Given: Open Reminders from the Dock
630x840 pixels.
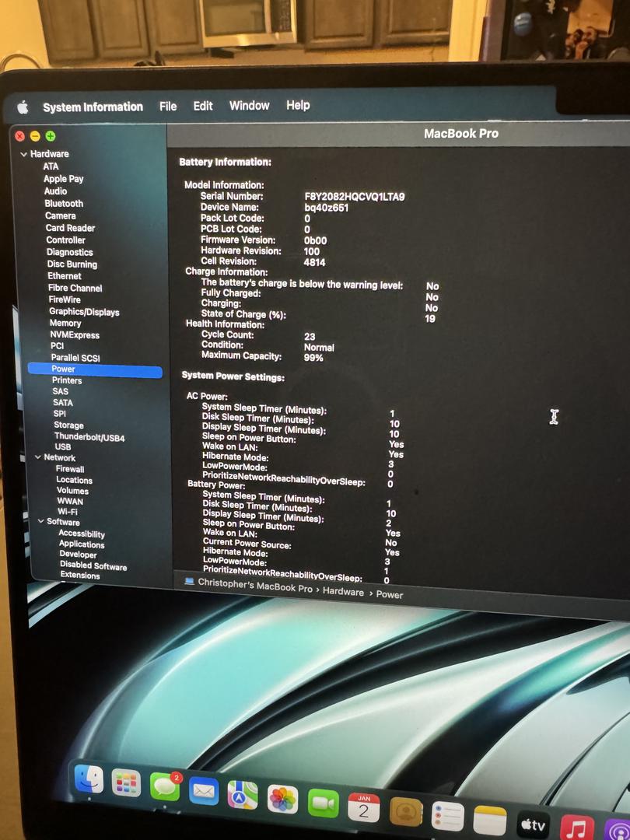Looking at the screenshot, I should click(447, 817).
